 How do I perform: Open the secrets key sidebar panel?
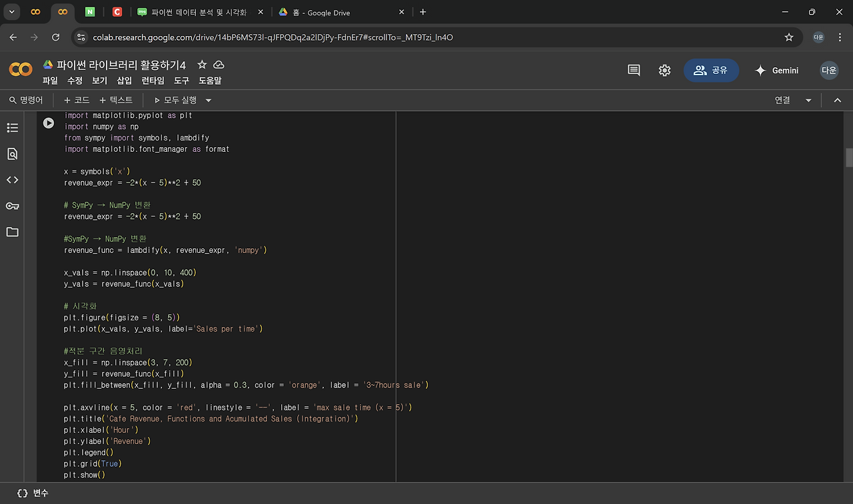(12, 206)
